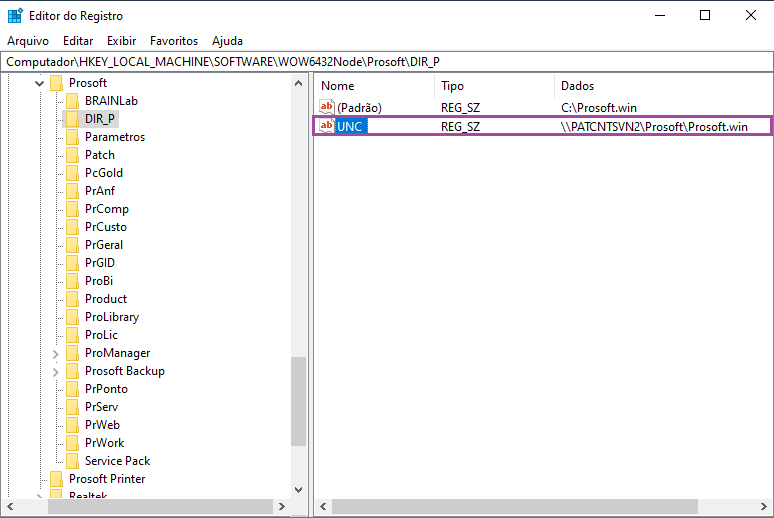The height and width of the screenshot is (518, 774).
Task: Click values pane horizontal scrollbar thumb
Action: point(515,507)
